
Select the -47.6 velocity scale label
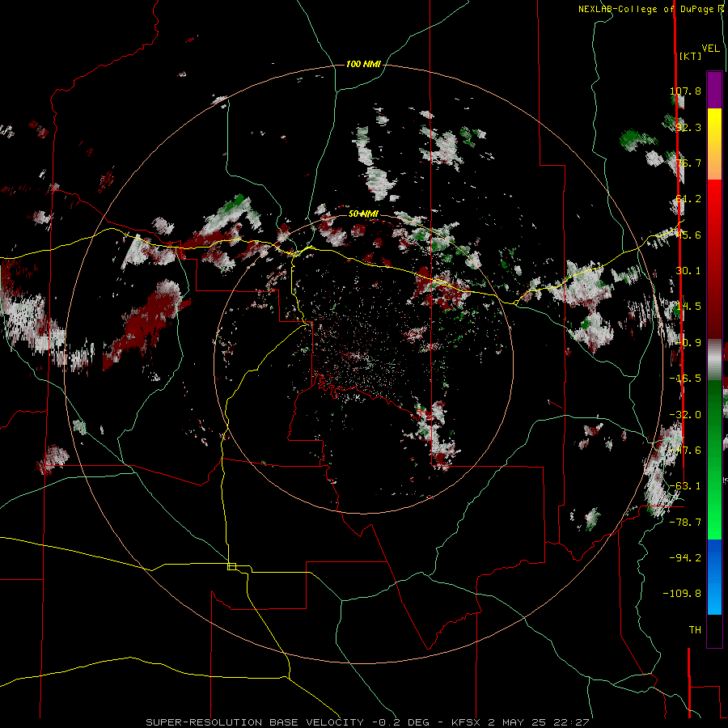685,451
